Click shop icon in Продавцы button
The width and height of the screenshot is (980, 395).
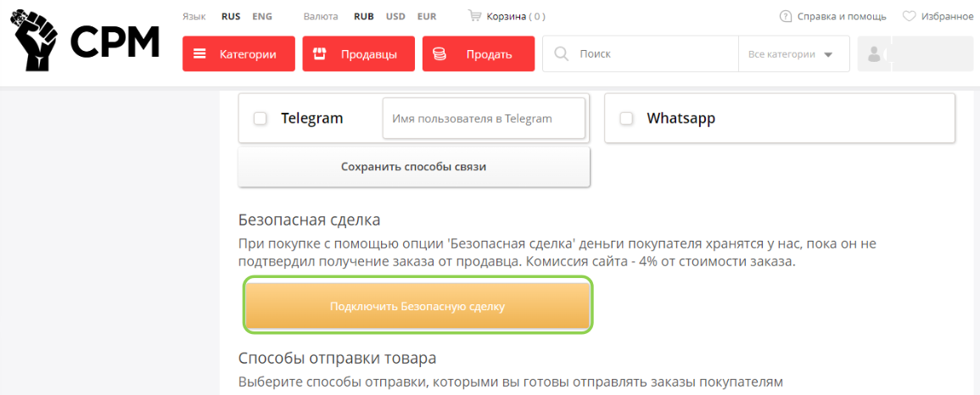[x=320, y=53]
